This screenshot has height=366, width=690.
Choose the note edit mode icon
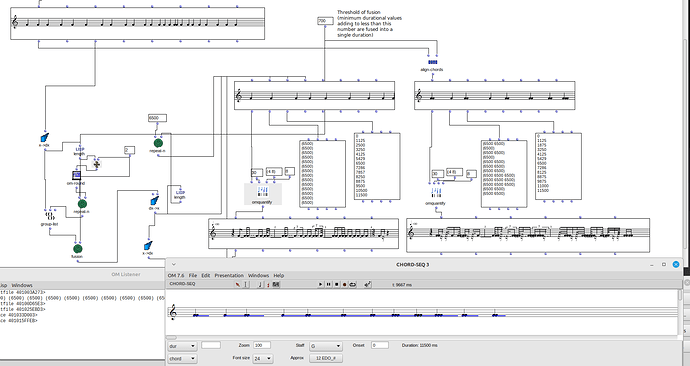(260, 285)
